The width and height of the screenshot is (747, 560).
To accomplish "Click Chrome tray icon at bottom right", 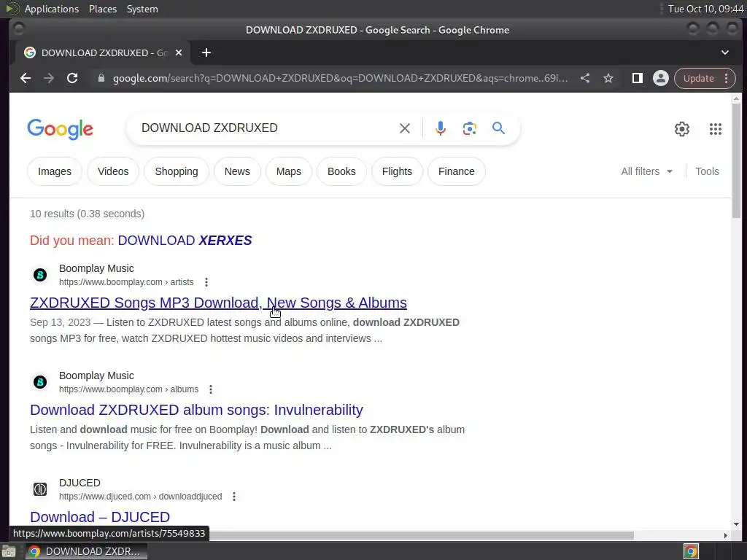I will pyautogui.click(x=691, y=551).
